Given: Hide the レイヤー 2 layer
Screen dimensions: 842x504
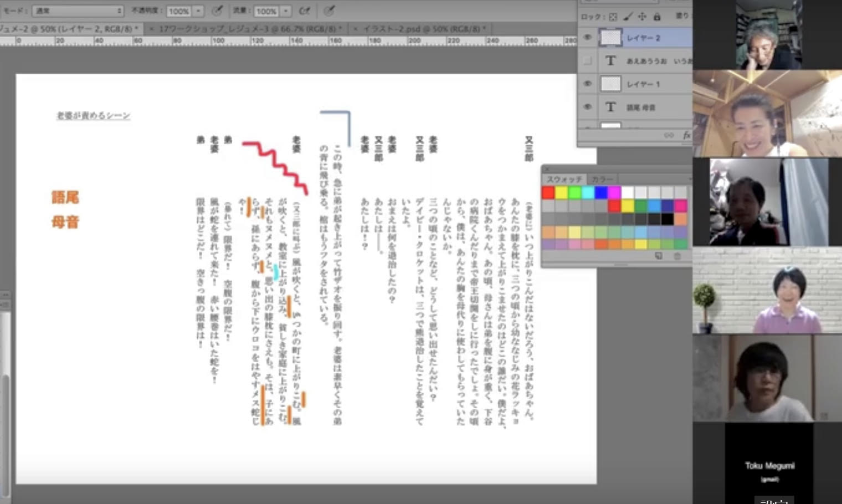Looking at the screenshot, I should pyautogui.click(x=587, y=38).
